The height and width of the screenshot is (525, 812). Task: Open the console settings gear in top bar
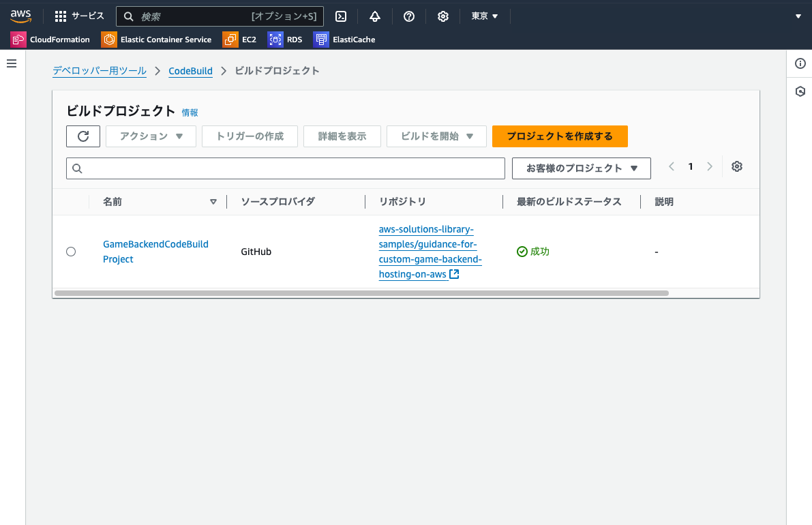tap(442, 16)
